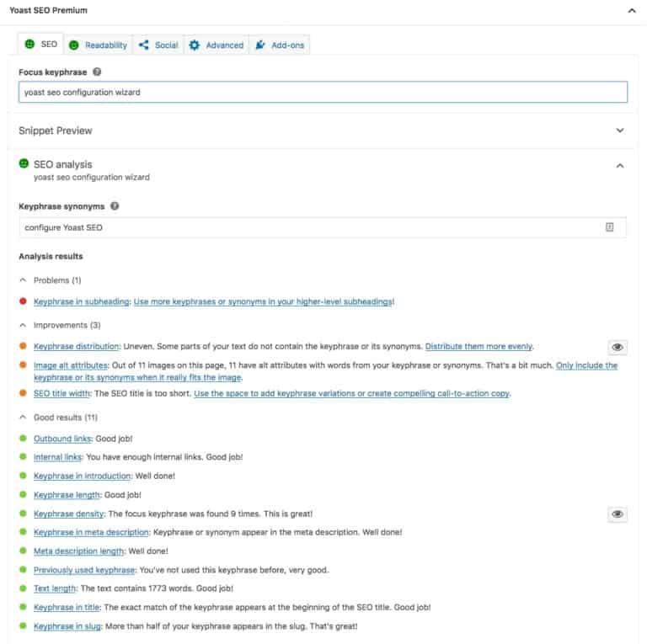Expand the Snippet Preview panel

(x=620, y=131)
